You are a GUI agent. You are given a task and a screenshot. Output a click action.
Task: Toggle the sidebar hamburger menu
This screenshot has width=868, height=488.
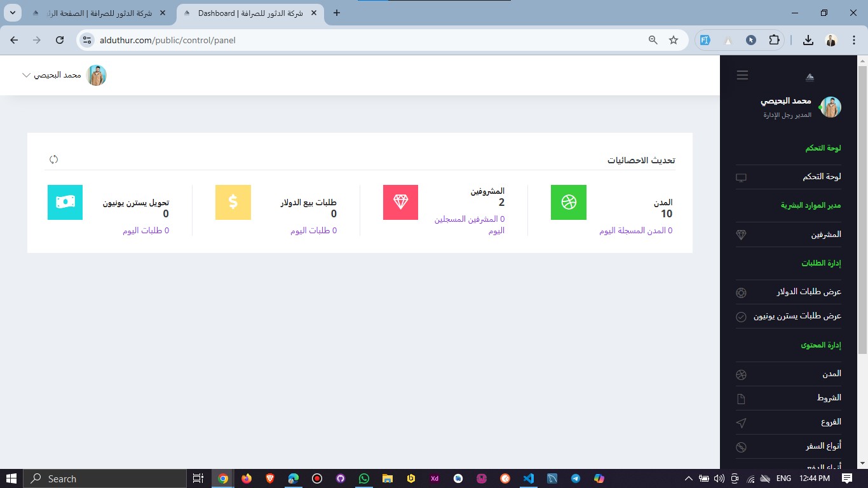(742, 75)
